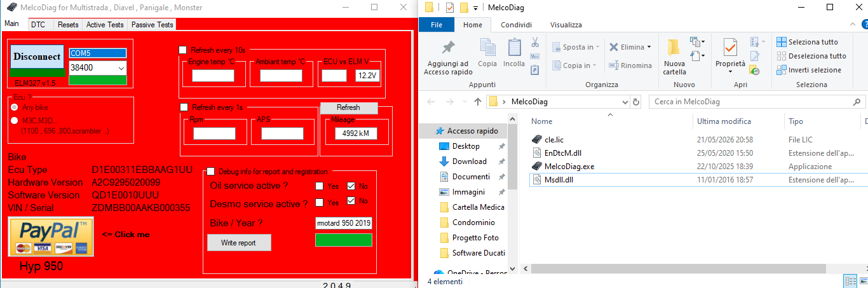Screen dimensions: 868x288
Task: Open the new item dropdown icon
Action: [697, 43]
